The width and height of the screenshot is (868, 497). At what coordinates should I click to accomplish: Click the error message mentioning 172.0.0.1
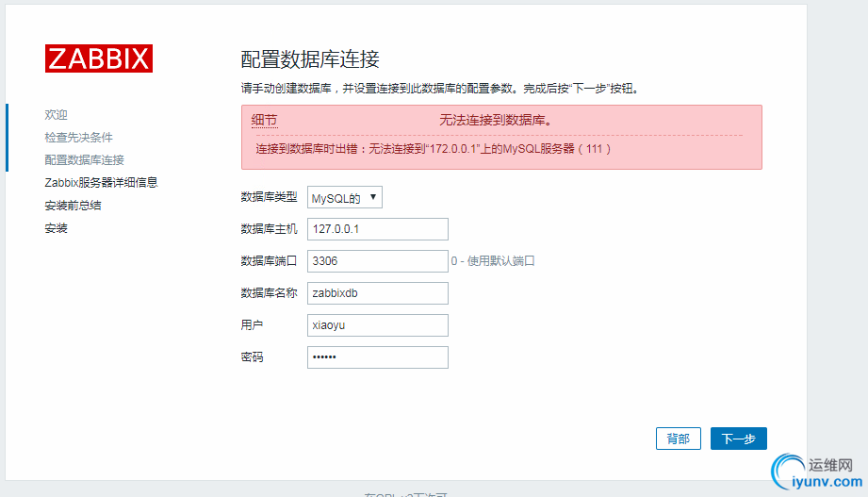pyautogui.click(x=434, y=148)
